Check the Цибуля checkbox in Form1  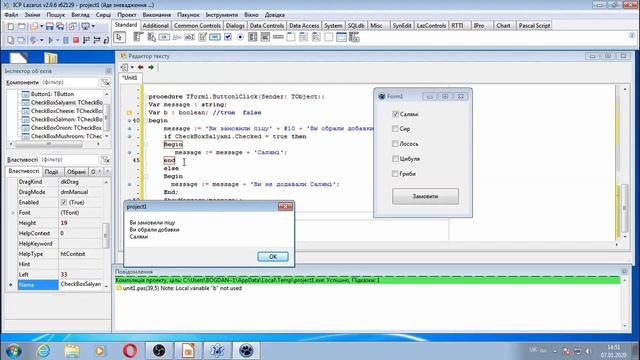[395, 159]
